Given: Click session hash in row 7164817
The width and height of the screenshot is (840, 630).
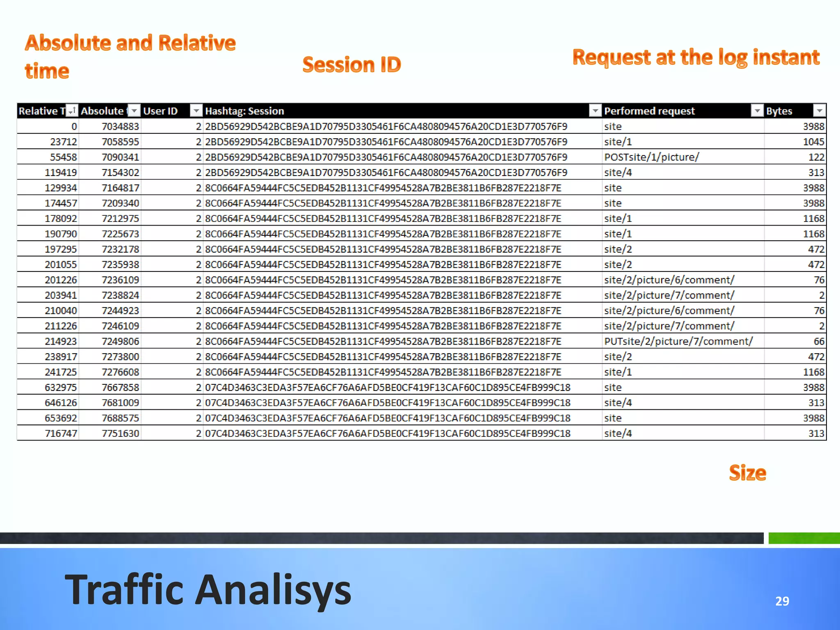Looking at the screenshot, I should click(x=403, y=188).
